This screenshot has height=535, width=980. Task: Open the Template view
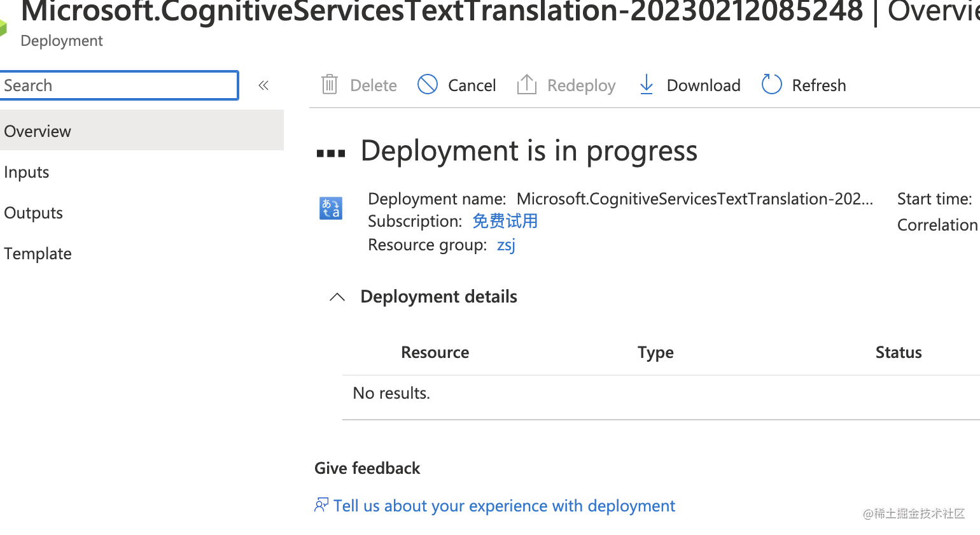click(x=38, y=253)
